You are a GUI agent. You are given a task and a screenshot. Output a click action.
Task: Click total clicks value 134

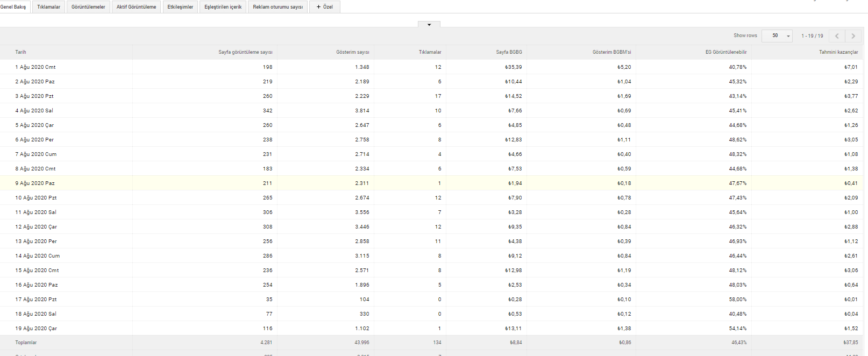click(x=437, y=343)
